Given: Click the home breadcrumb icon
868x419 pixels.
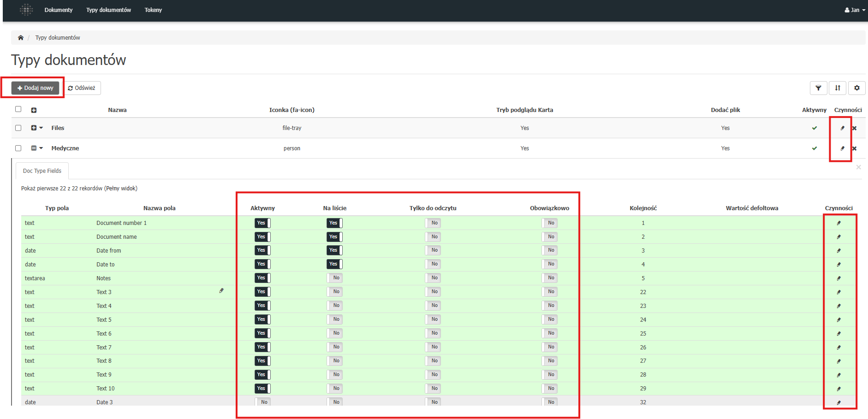Looking at the screenshot, I should (x=21, y=38).
